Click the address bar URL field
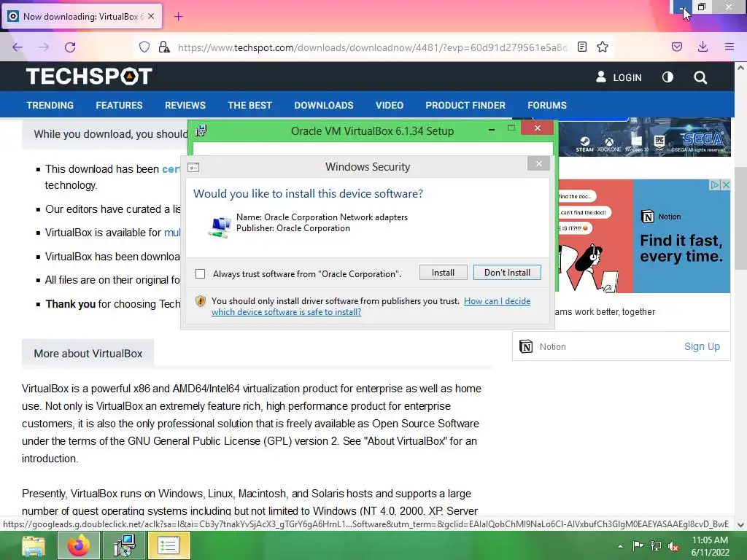Screen dimensions: 747x560 372,47
